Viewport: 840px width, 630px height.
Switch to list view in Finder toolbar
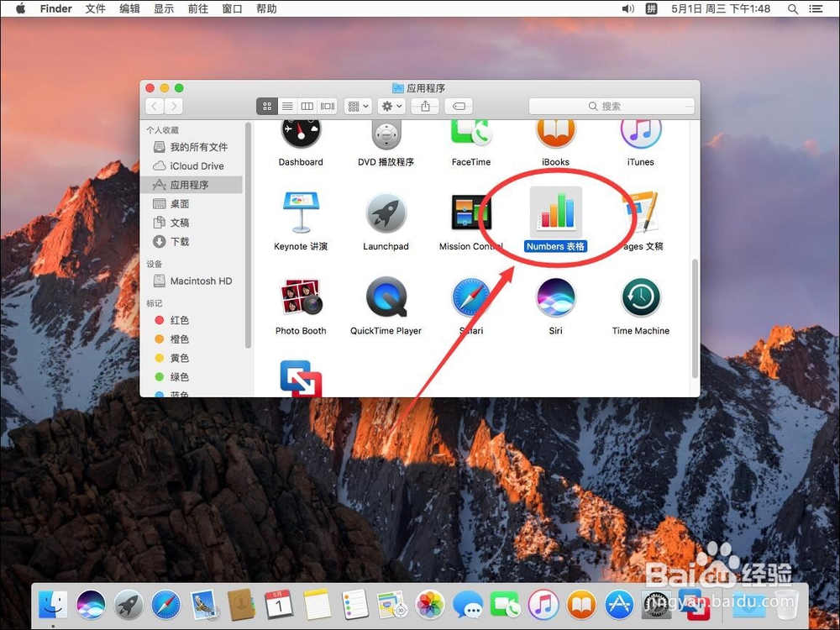pyautogui.click(x=287, y=106)
